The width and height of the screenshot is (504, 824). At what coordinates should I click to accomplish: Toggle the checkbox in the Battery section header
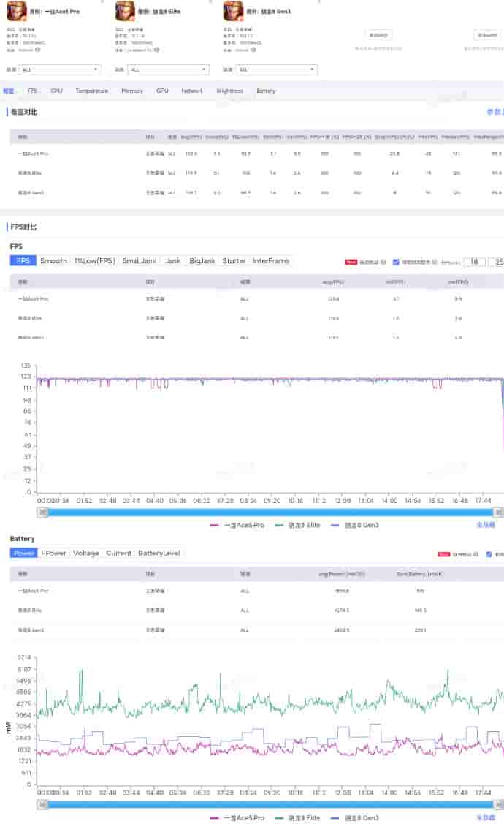click(489, 554)
